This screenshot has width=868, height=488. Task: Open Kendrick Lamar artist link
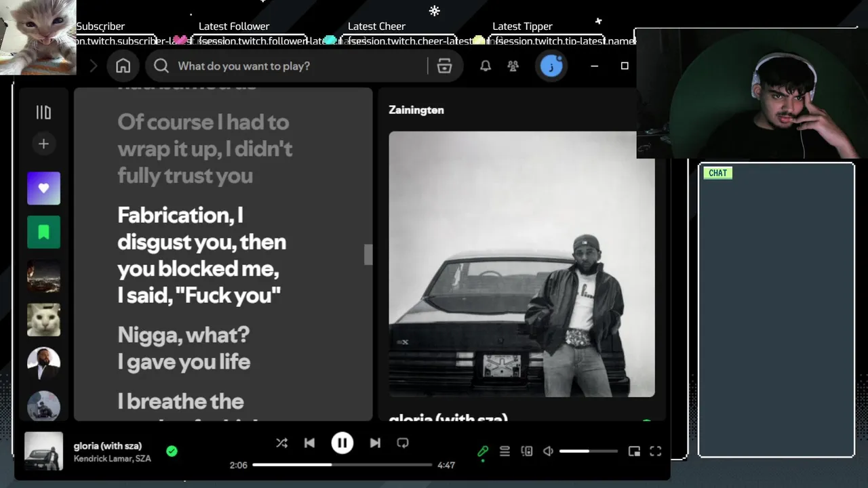[102, 459]
